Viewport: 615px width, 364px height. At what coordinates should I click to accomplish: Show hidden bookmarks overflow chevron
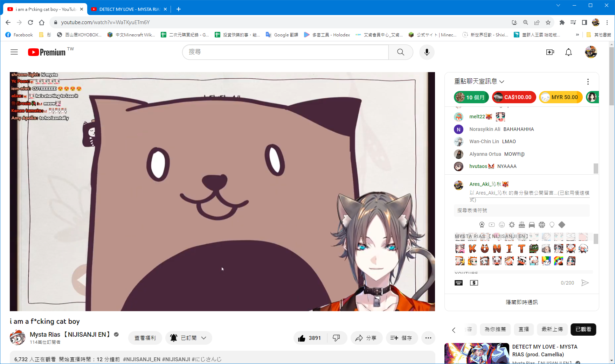[577, 35]
